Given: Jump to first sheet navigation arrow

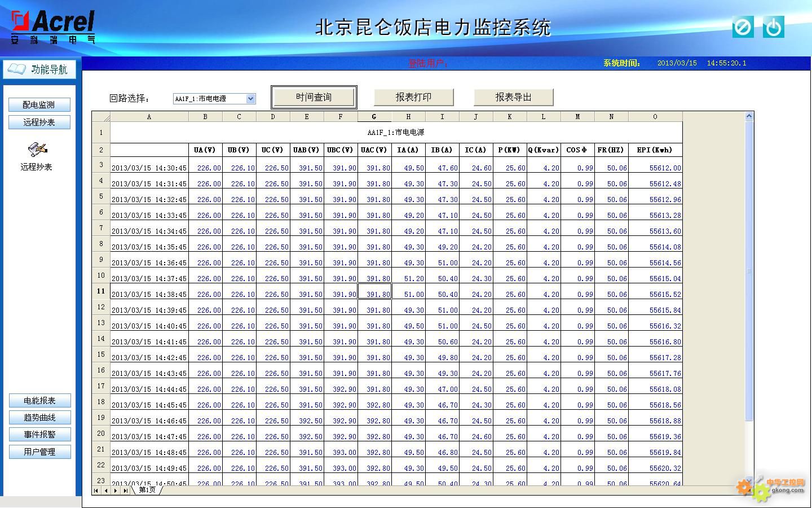Looking at the screenshot, I should click(96, 491).
